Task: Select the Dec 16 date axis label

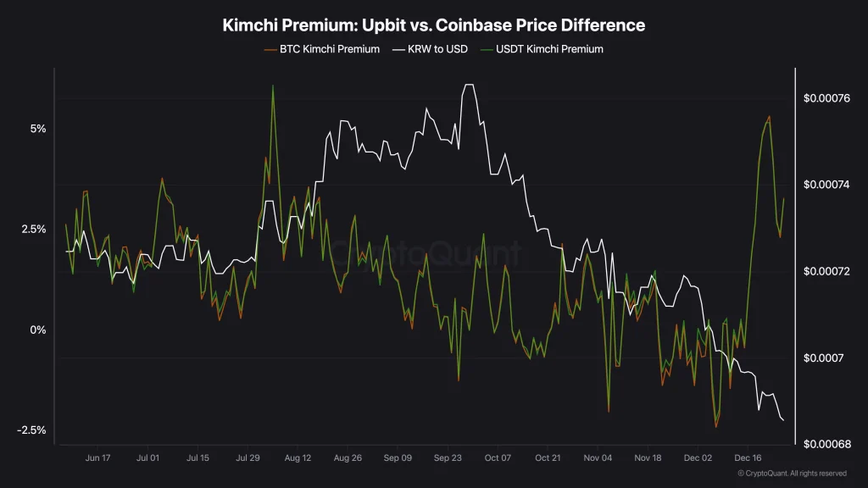Action: 748,458
